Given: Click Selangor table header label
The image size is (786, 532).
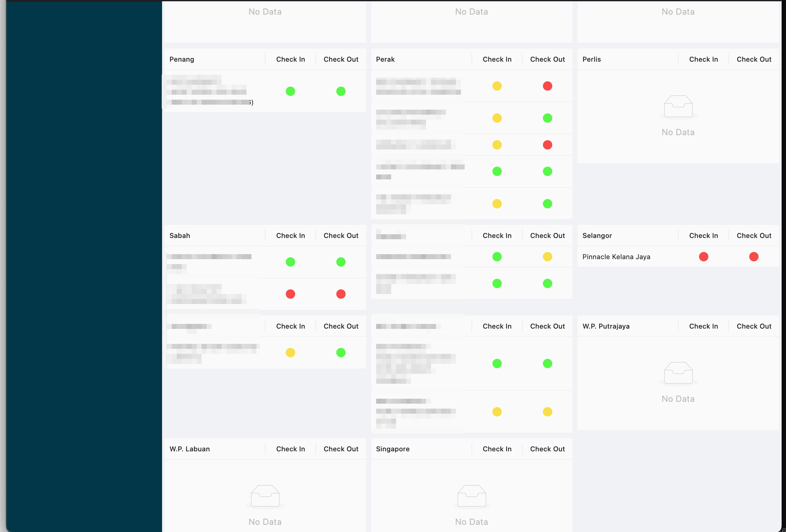Looking at the screenshot, I should point(597,235).
